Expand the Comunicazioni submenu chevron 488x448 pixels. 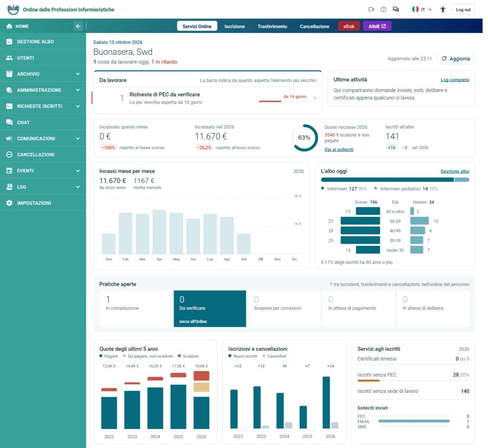(x=78, y=139)
